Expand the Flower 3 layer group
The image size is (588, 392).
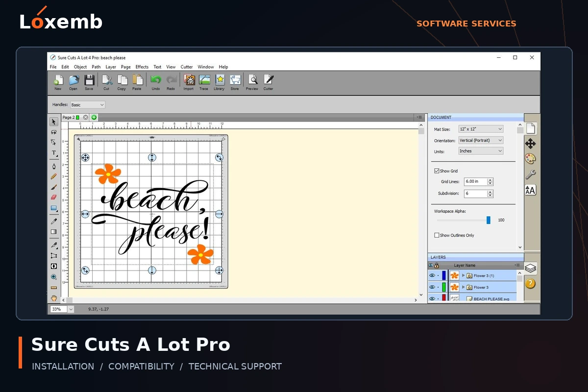(464, 287)
